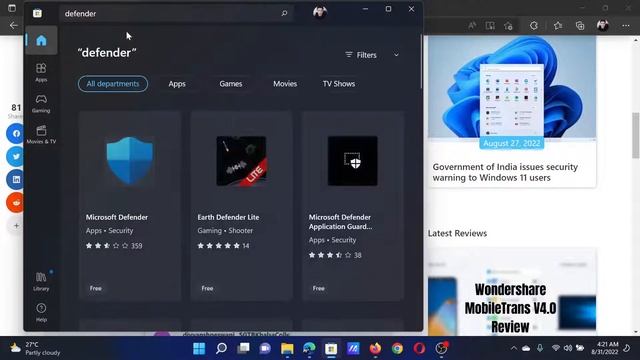This screenshot has height=360, width=640.
Task: Click Free on Earth Defender Lite card
Action: click(207, 288)
